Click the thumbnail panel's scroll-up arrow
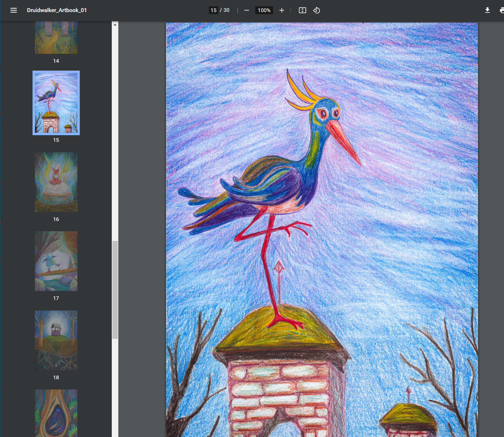This screenshot has width=504, height=437. pos(115,24)
